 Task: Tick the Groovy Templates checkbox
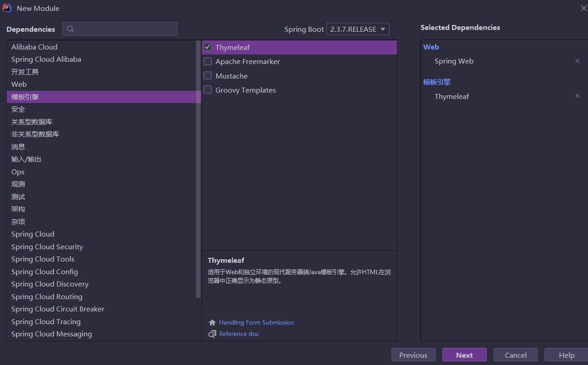(208, 90)
